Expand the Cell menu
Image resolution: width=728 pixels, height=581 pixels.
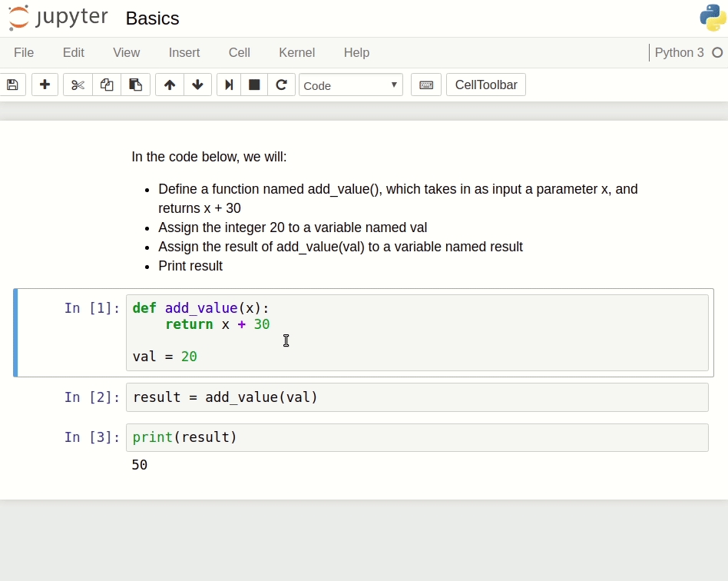(239, 52)
